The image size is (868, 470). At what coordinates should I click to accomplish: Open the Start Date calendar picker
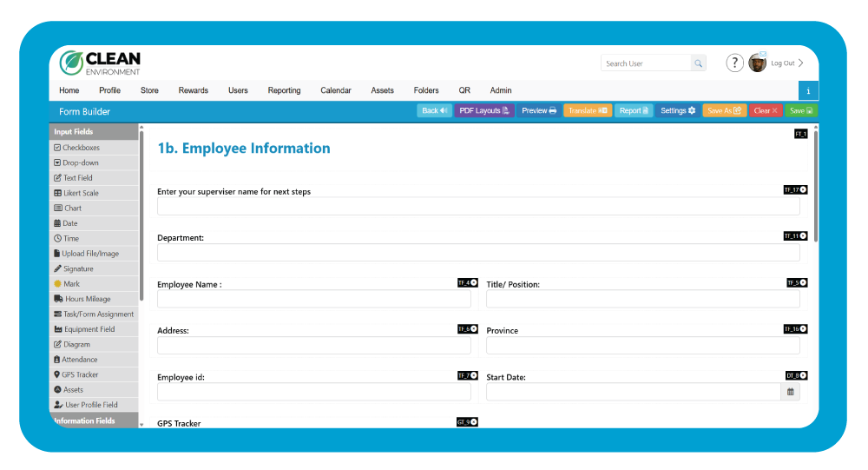[791, 392]
